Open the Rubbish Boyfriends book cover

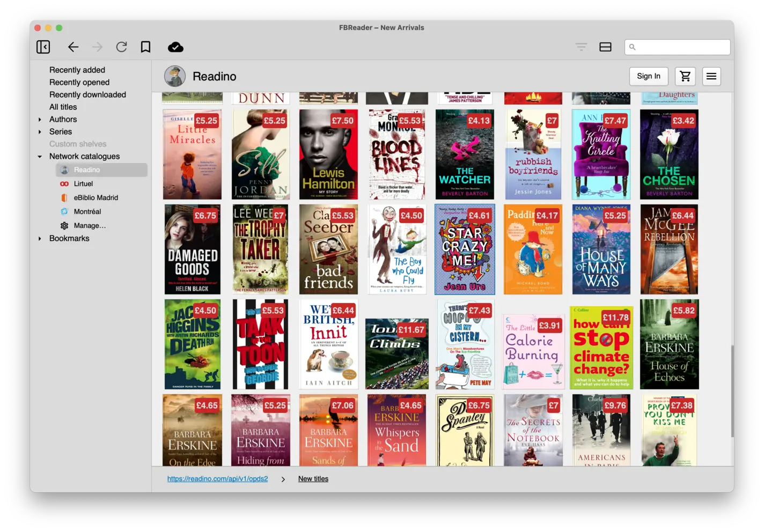533,154
